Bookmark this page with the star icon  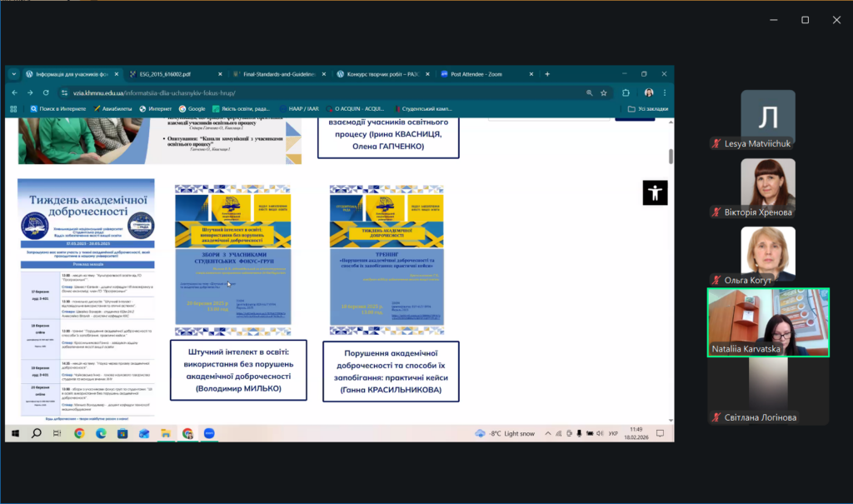click(x=602, y=92)
